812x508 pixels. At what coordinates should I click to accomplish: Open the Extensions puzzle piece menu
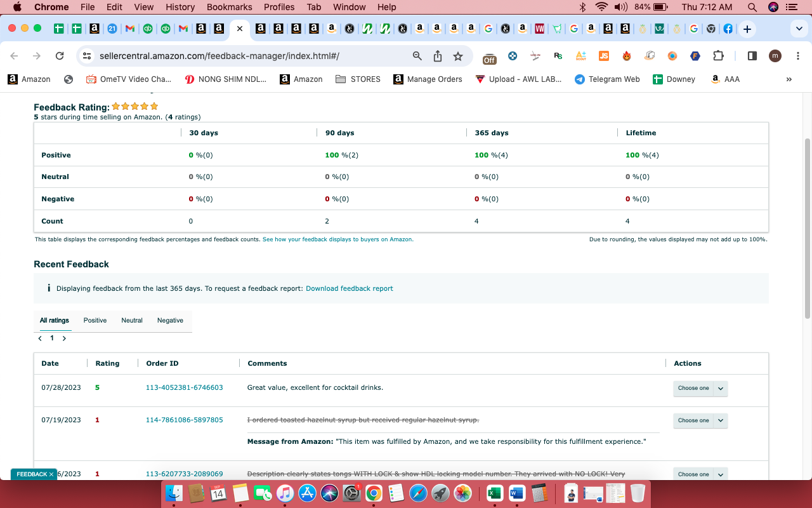point(718,56)
